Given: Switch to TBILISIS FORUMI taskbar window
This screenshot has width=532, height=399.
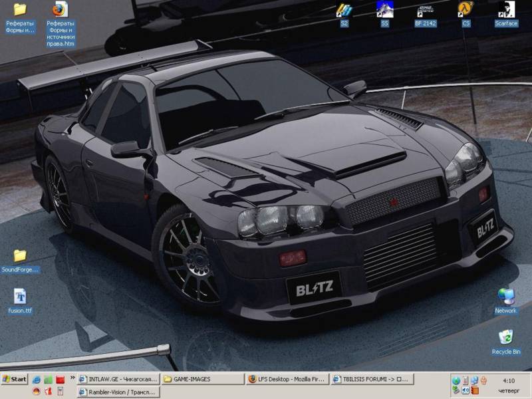Looking at the screenshot, I should (371, 379).
